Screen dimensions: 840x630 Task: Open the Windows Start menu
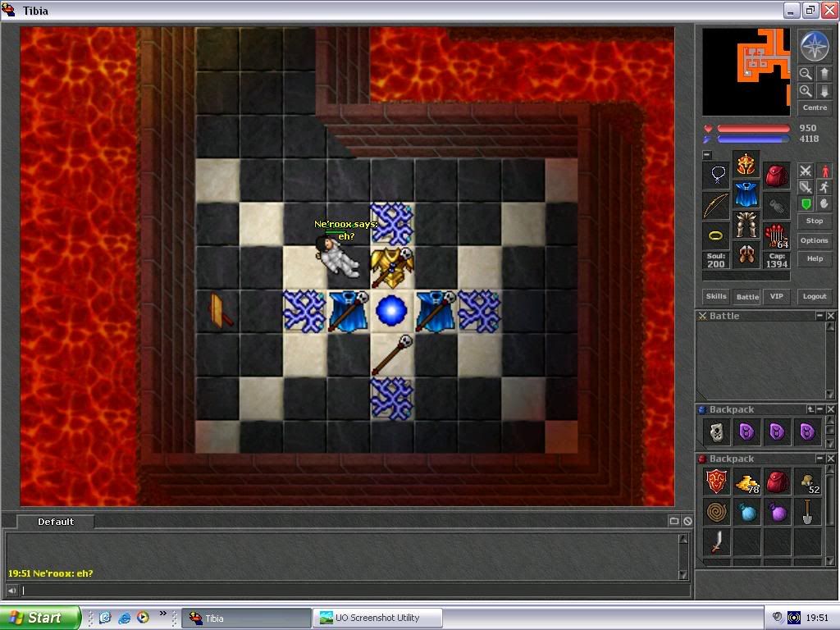pos(39,618)
